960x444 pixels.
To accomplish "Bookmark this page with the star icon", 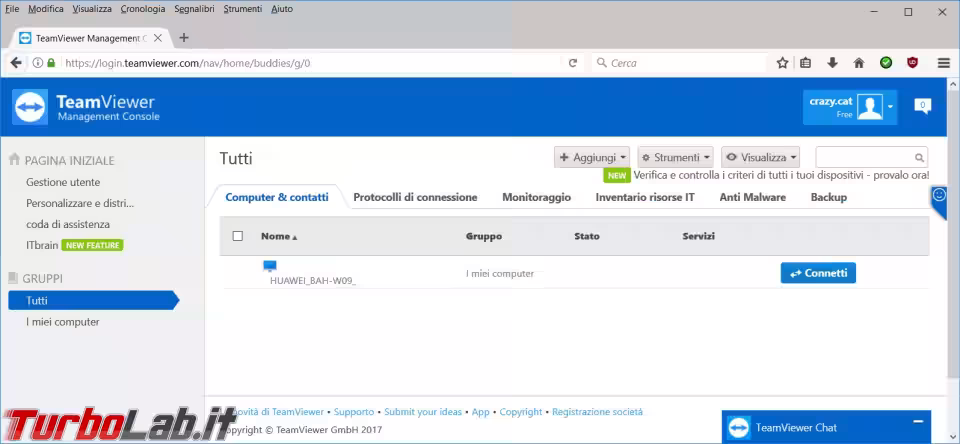I will [x=782, y=62].
